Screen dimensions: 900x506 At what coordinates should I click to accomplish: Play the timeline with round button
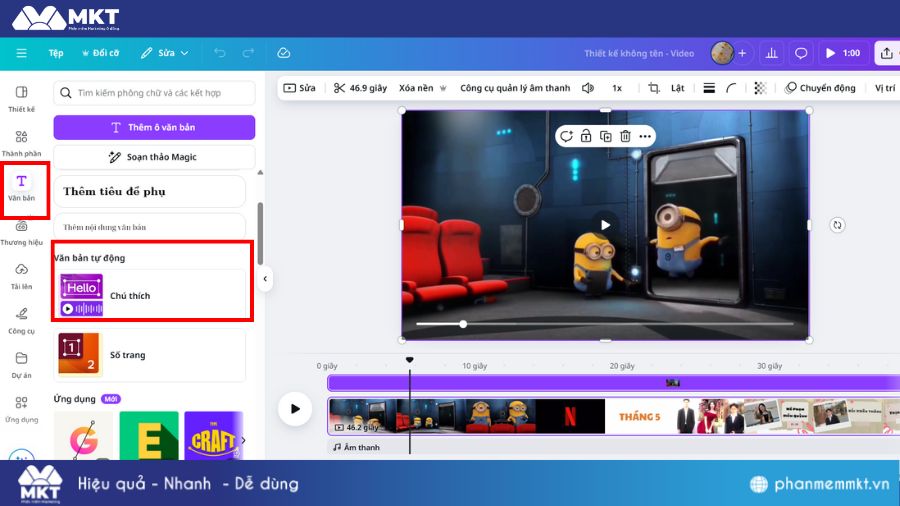pos(294,408)
